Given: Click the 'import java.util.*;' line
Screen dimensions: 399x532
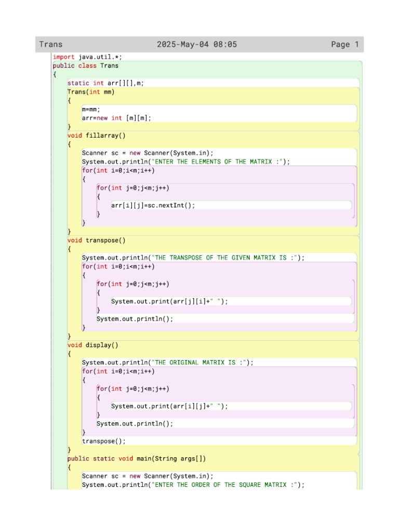Looking at the screenshot, I should [x=87, y=57].
